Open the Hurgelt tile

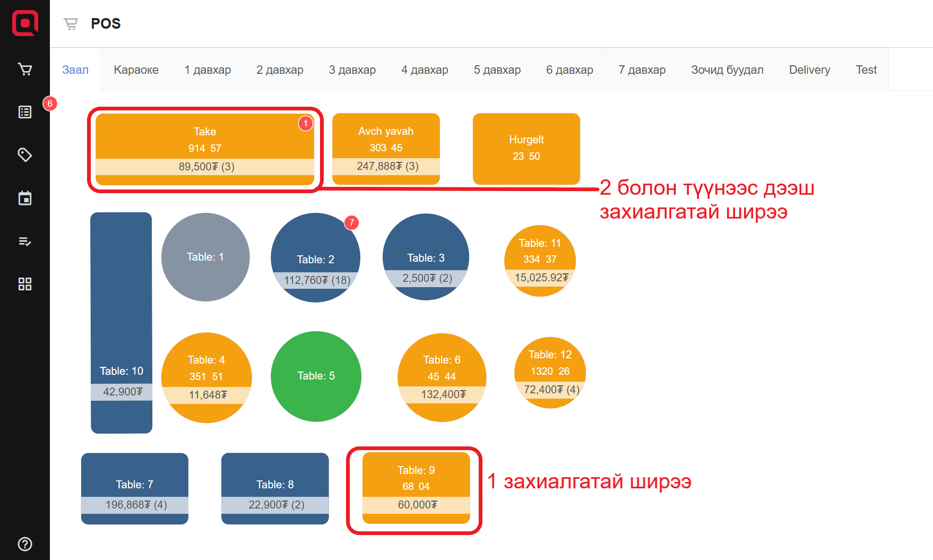point(526,149)
